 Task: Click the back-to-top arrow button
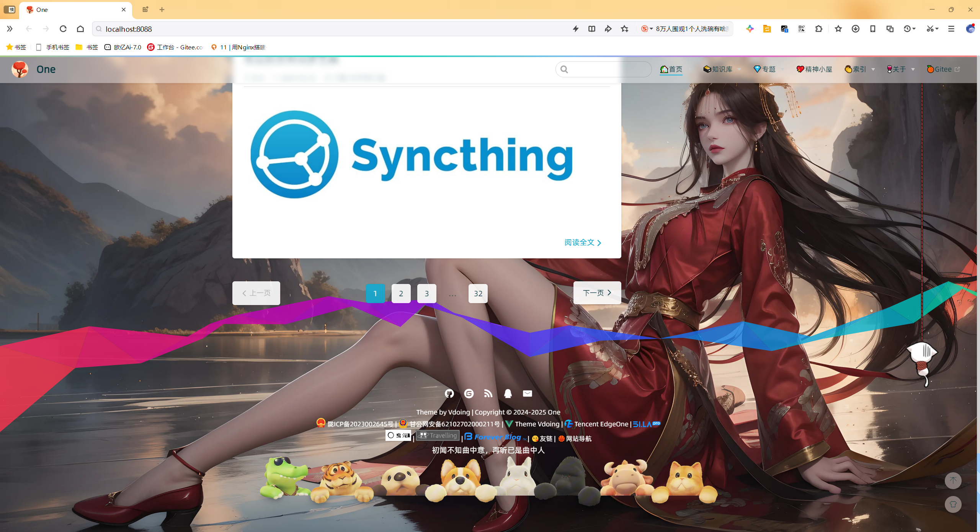(x=953, y=481)
